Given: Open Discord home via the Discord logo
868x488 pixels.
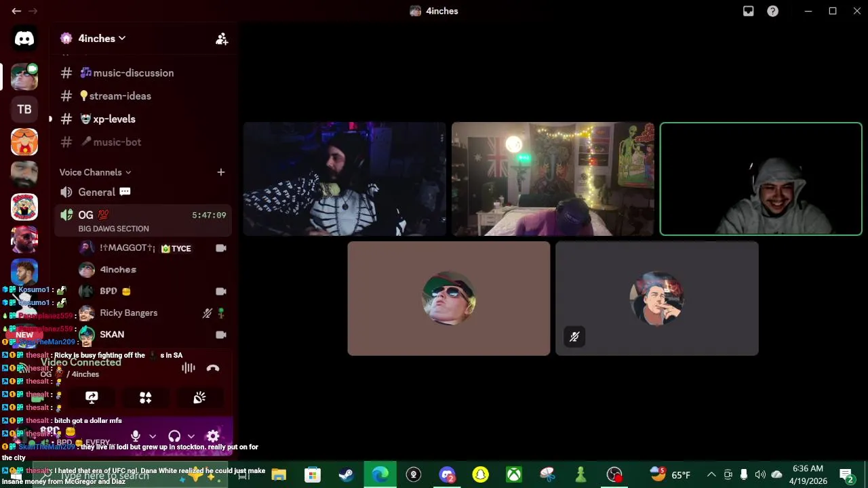Looking at the screenshot, I should click(24, 39).
